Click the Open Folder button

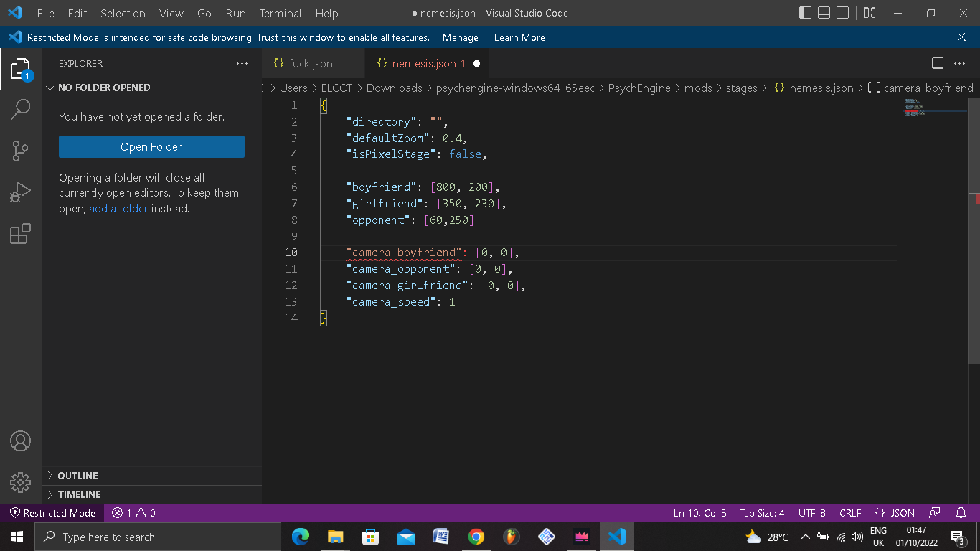tap(151, 146)
